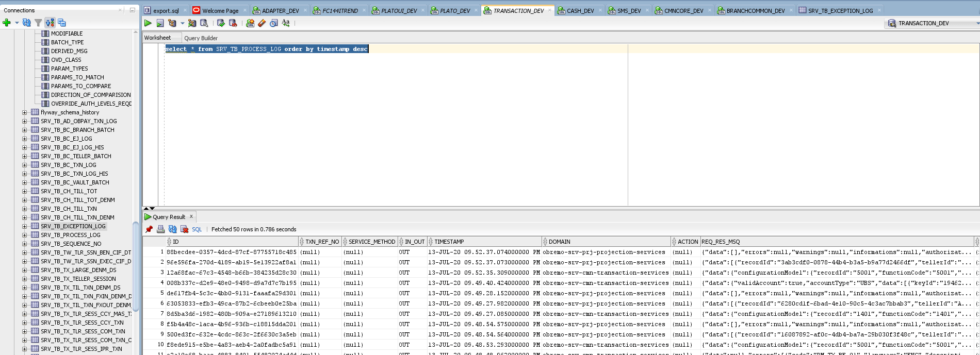Select the BATCH_TYPE column
980x355 pixels.
pyautogui.click(x=67, y=42)
